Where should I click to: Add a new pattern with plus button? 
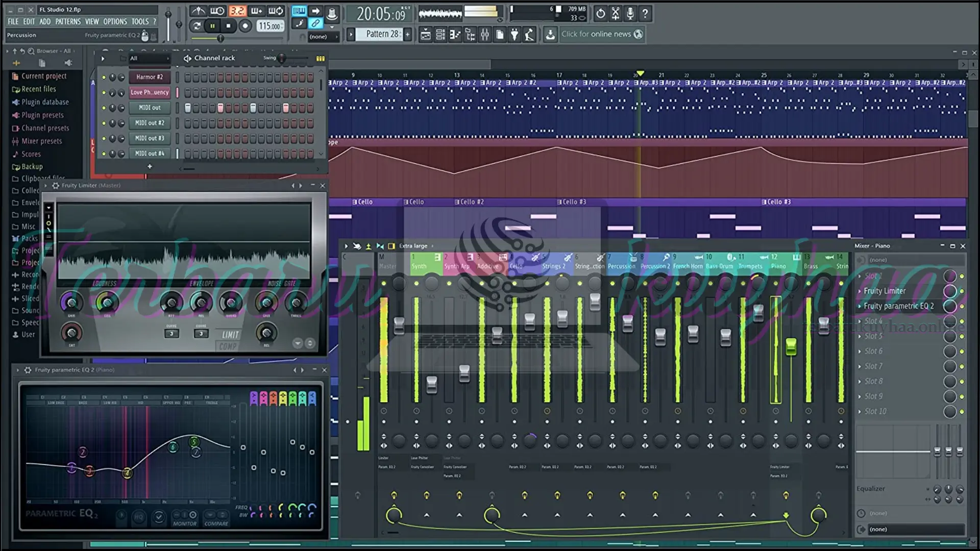pyautogui.click(x=408, y=34)
